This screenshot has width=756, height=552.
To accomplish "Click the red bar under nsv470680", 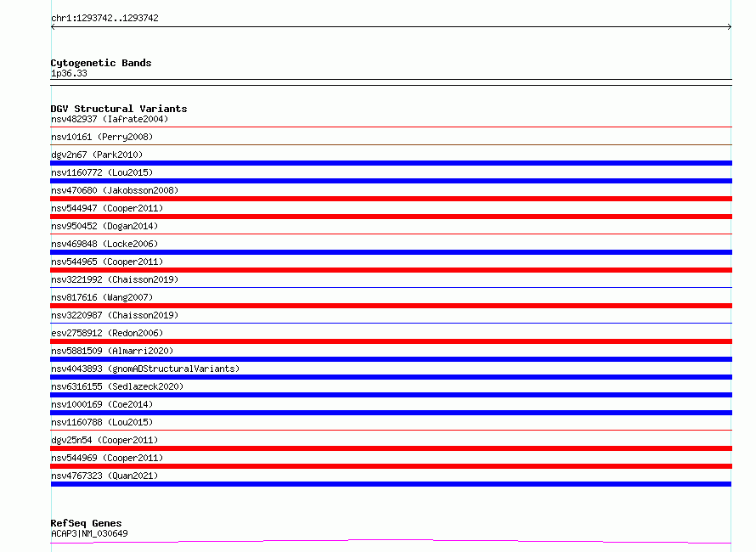I will pyautogui.click(x=391, y=199).
